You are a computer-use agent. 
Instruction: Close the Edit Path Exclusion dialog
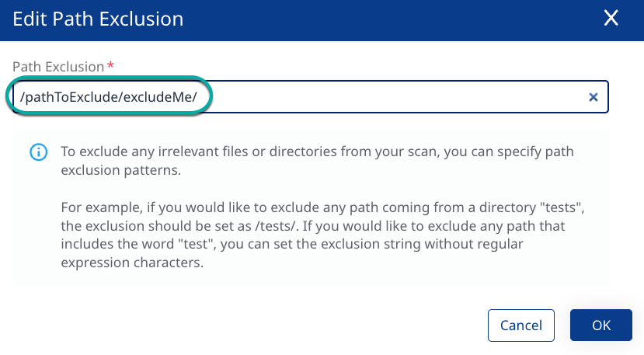click(611, 19)
